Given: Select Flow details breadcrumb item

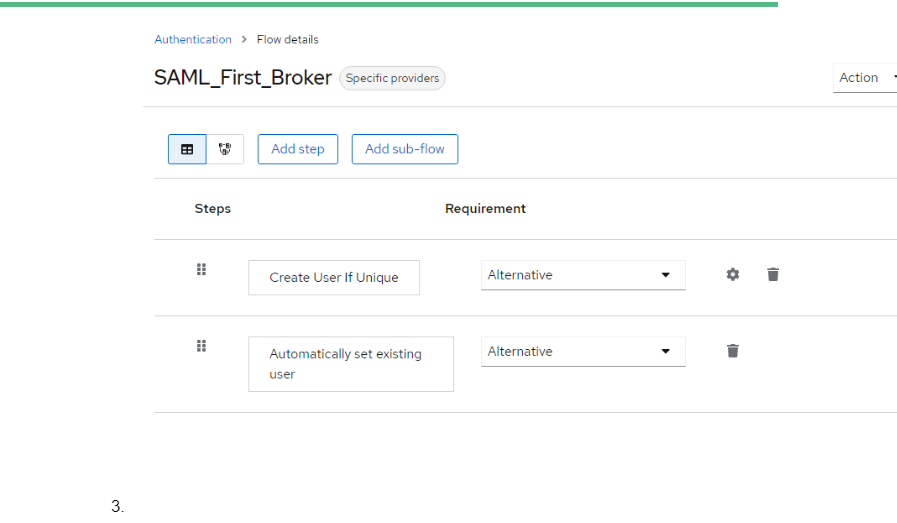Looking at the screenshot, I should [288, 39].
